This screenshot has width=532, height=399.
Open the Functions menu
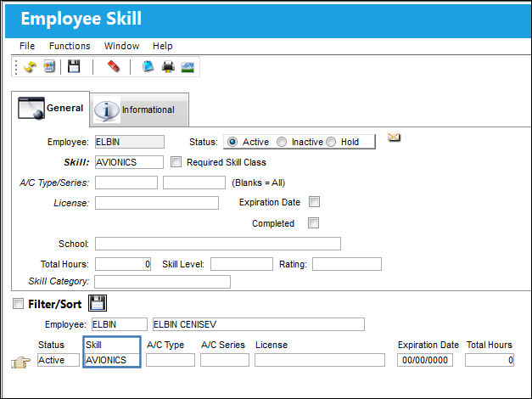pyautogui.click(x=70, y=46)
